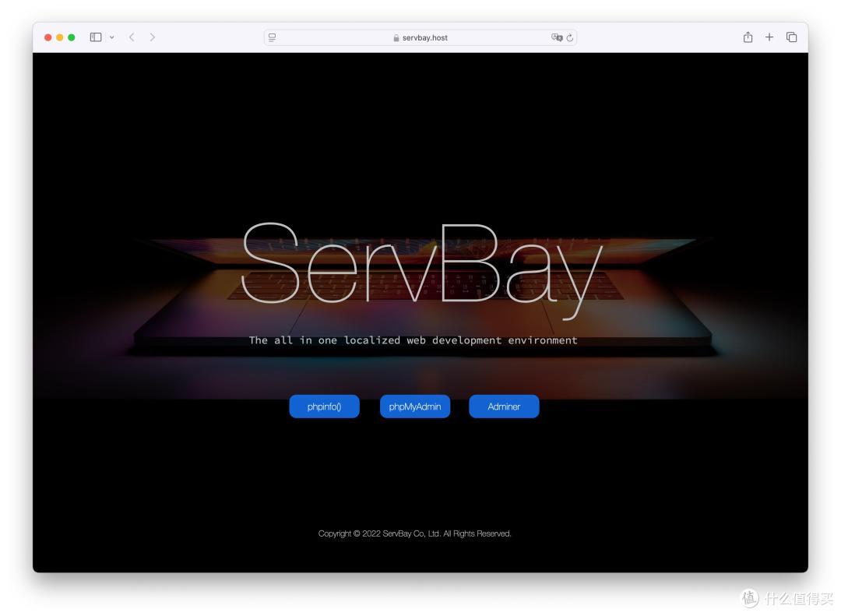Open website settings icon left of address bar
This screenshot has width=841, height=616.
coord(271,37)
